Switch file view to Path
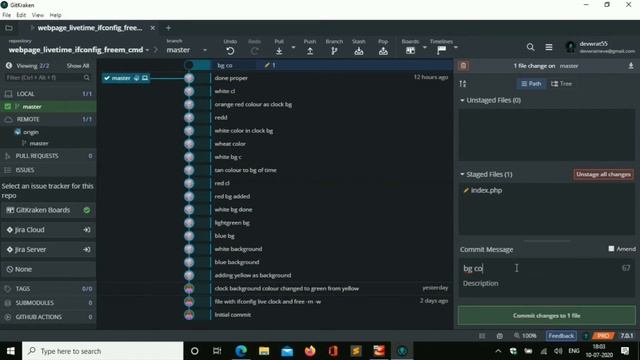Screen dimensions: 640x360 (531, 84)
